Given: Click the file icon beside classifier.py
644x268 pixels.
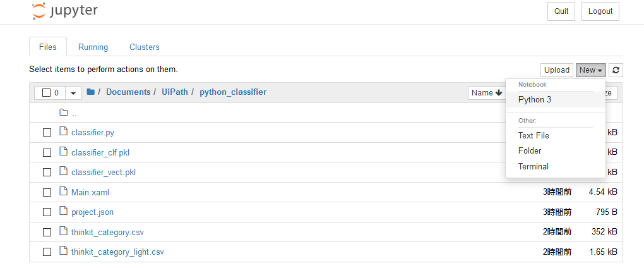Looking at the screenshot, I should point(63,131).
